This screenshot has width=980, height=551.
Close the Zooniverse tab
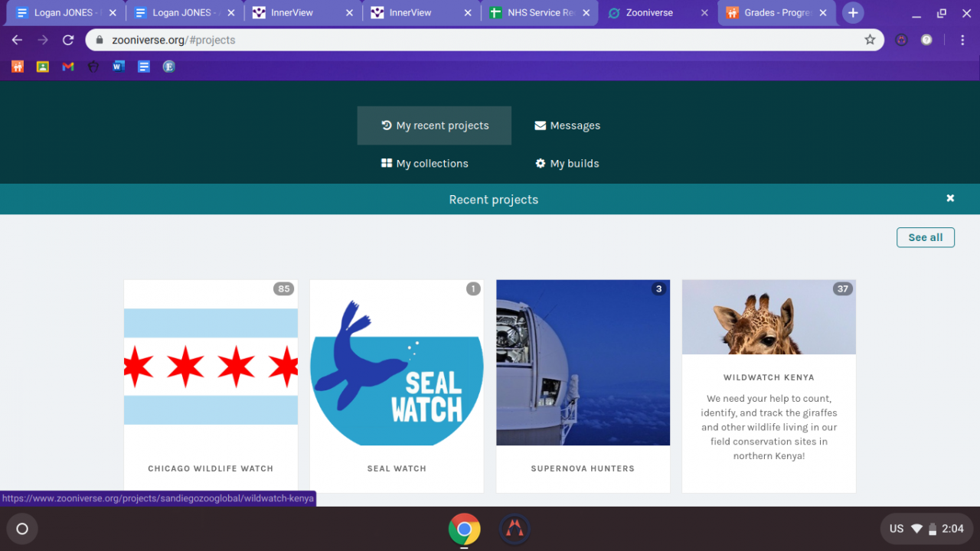coord(704,13)
